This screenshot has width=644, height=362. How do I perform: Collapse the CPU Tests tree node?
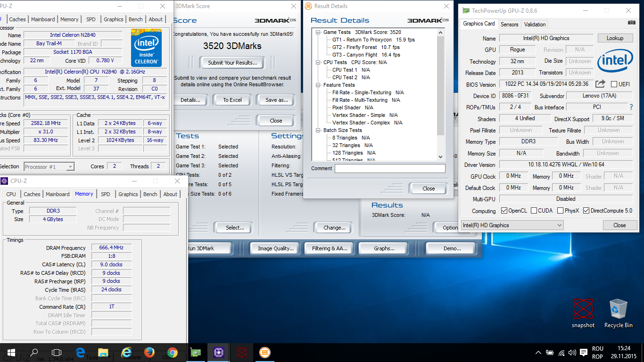[x=319, y=62]
